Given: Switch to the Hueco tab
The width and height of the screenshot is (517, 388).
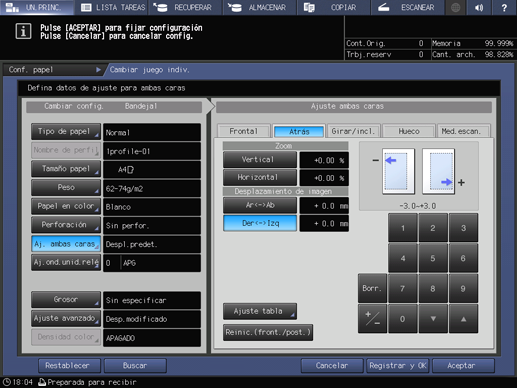Looking at the screenshot, I should pos(409,131).
